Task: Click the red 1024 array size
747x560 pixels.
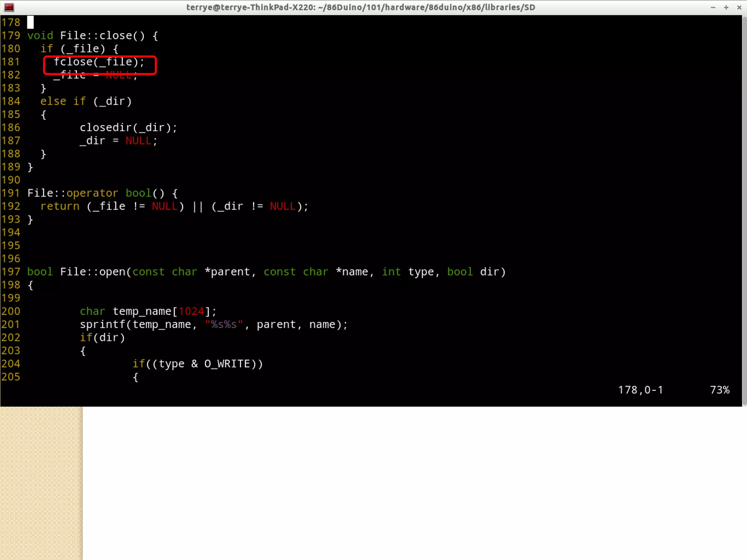Action: point(191,311)
